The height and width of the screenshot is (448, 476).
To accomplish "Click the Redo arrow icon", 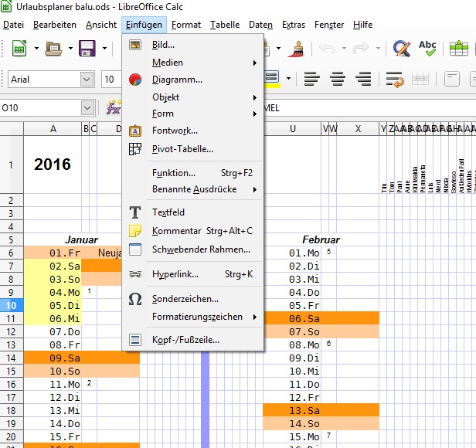I will 361,48.
